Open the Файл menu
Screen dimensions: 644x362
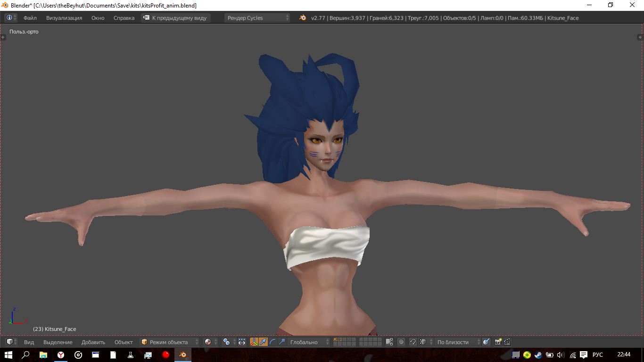[30, 18]
